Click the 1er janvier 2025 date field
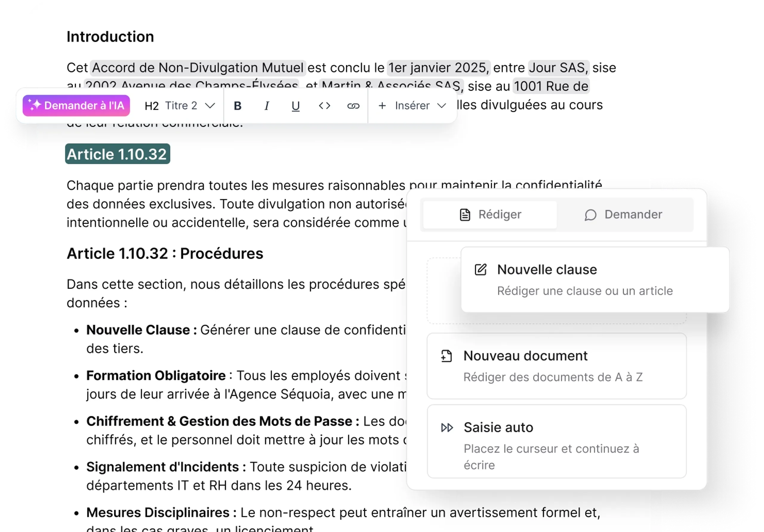This screenshot has width=764, height=532. click(x=438, y=68)
